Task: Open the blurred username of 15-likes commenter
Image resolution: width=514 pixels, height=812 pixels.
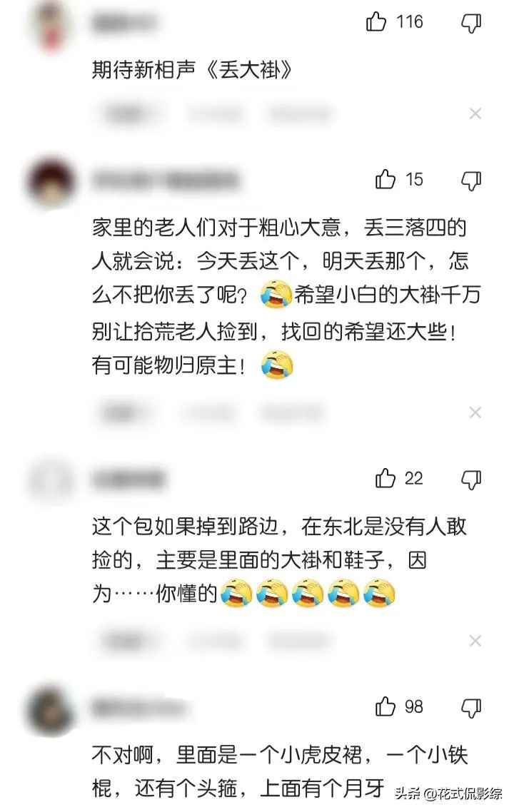Action: [166, 181]
